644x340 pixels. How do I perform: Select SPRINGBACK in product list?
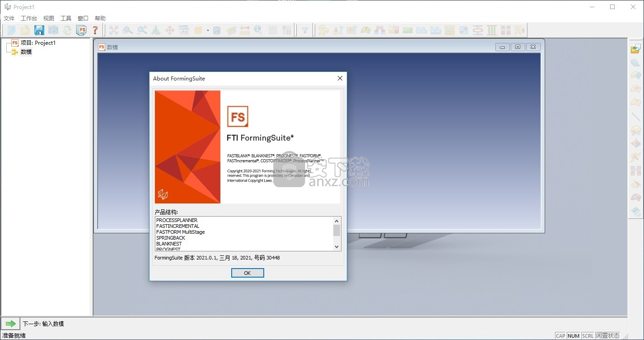[x=171, y=238]
